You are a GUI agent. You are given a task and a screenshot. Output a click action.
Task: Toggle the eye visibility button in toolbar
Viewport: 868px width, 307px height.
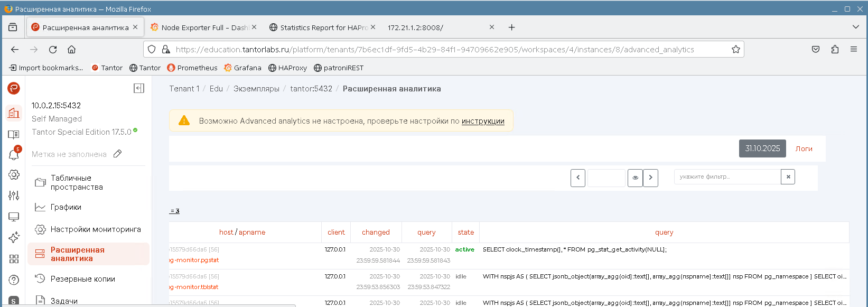(x=635, y=178)
